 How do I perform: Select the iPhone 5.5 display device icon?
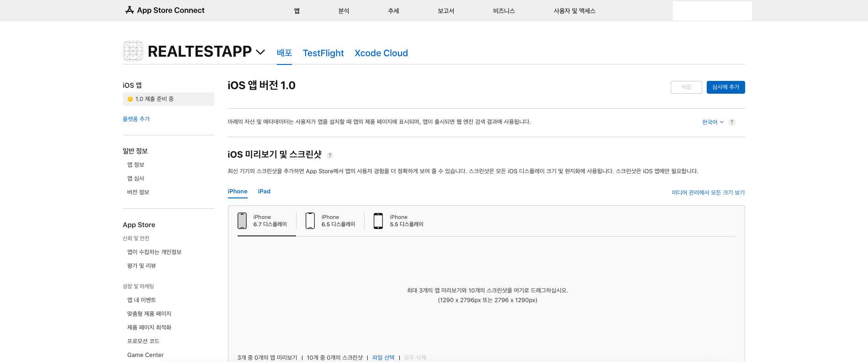point(378,221)
